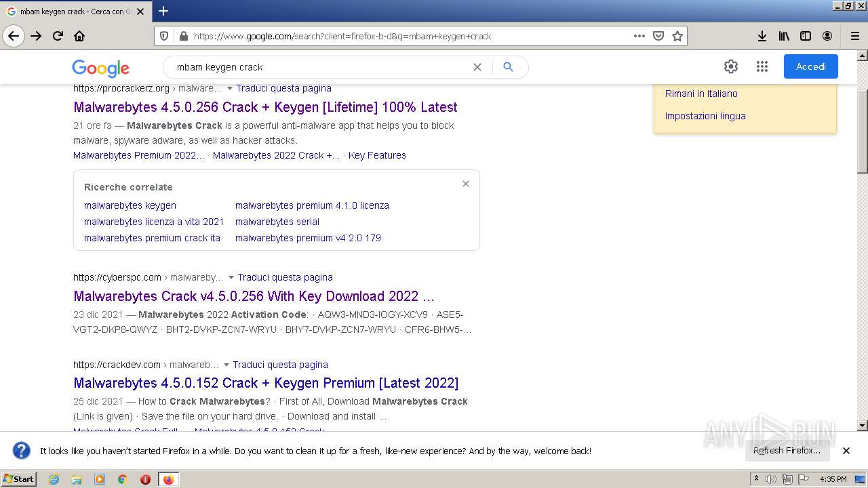Click the browser forward arrow
Image resolution: width=868 pixels, height=488 pixels.
[36, 36]
